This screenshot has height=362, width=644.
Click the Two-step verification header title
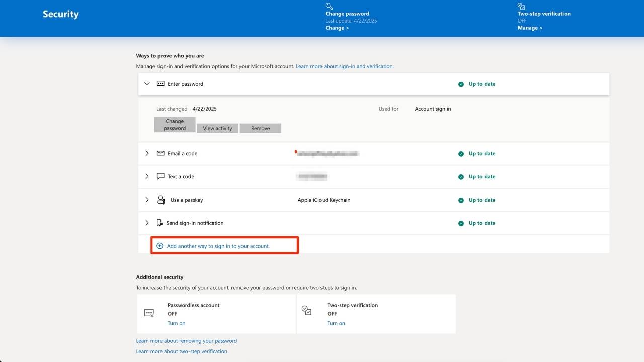544,14
